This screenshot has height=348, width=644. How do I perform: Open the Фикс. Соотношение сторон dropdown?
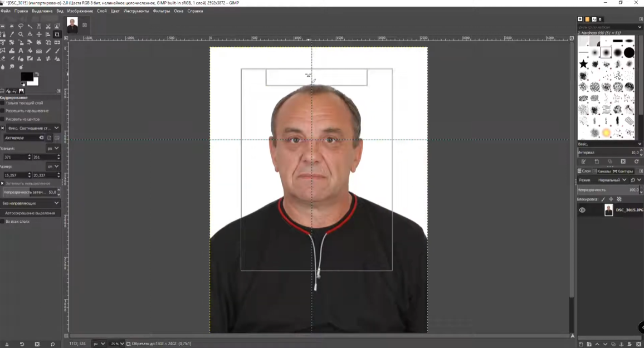click(33, 128)
